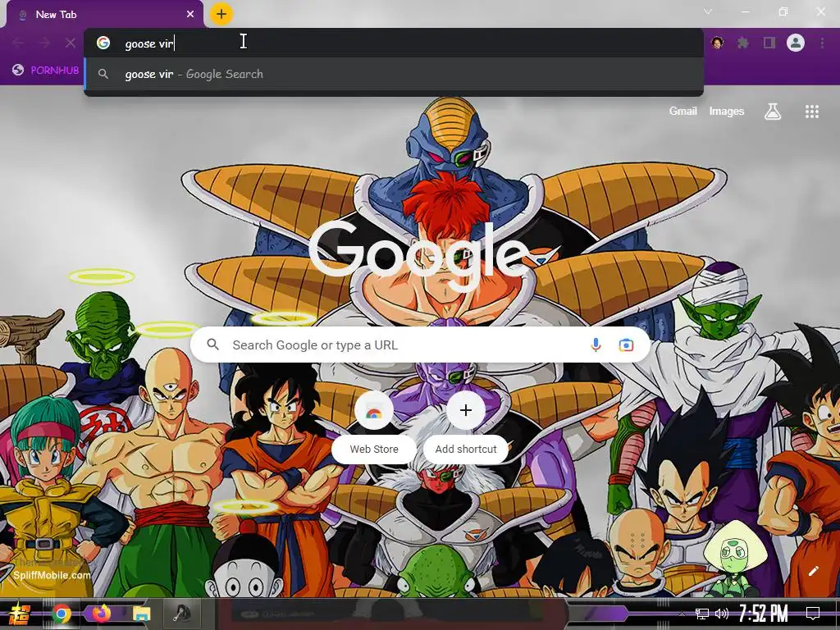
Task: Select the 'goose vir - Google Search' suggestion
Action: 394,74
